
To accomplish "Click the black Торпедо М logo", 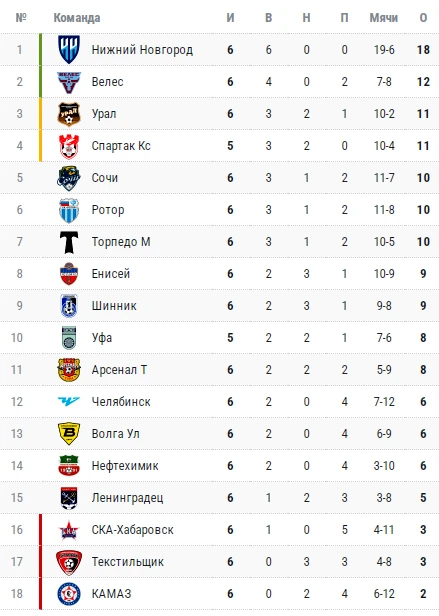I will (x=69, y=242).
